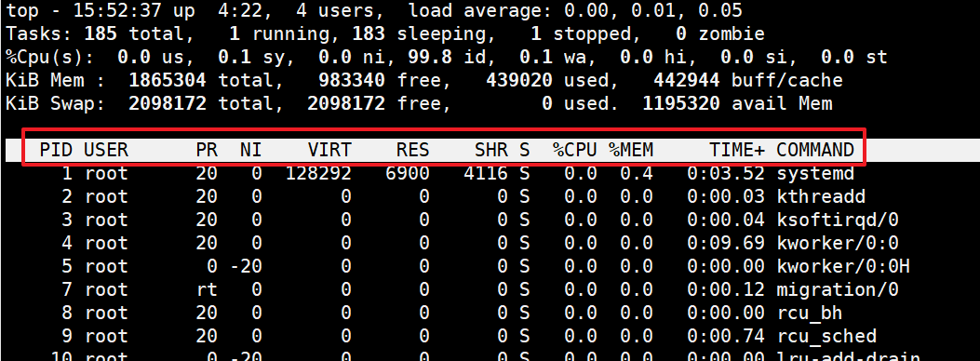Click the COMMAND column header
Image resolution: width=980 pixels, height=361 pixels.
[x=815, y=150]
